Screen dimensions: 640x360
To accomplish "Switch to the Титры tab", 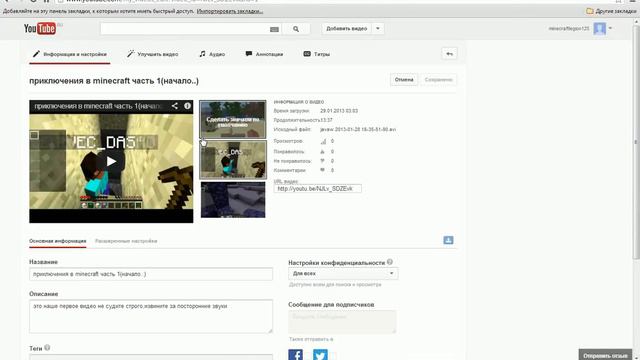I will click(317, 54).
